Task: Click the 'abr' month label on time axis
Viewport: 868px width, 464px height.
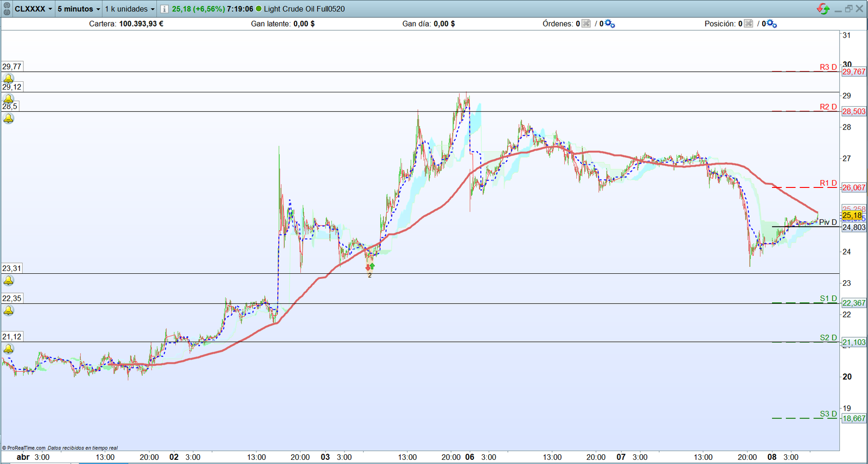Action: coord(23,457)
